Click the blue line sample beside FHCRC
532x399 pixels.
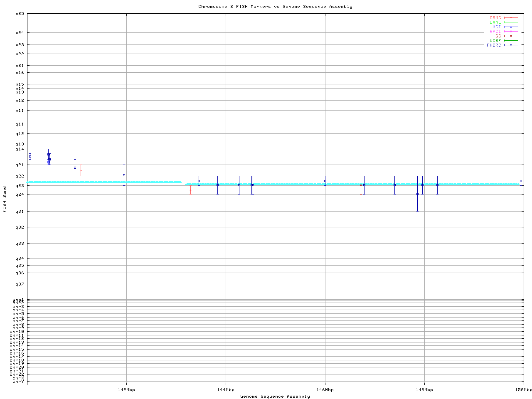pyautogui.click(x=511, y=45)
